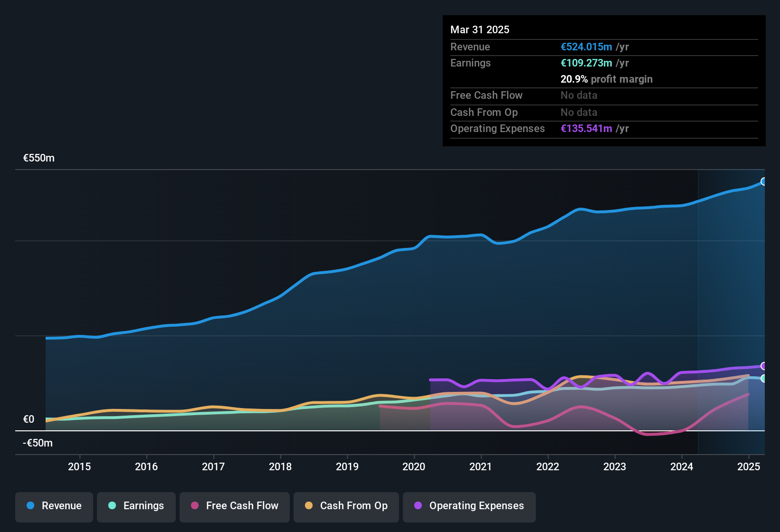Click the orange Cash From Op legend dot
The image size is (780, 532).
pyautogui.click(x=309, y=506)
